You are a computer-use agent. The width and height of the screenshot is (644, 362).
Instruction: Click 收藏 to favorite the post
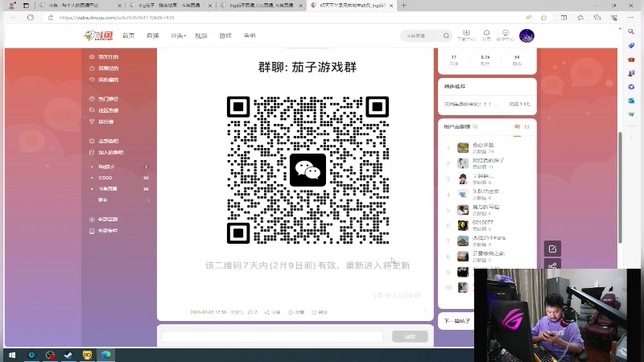[x=296, y=312]
